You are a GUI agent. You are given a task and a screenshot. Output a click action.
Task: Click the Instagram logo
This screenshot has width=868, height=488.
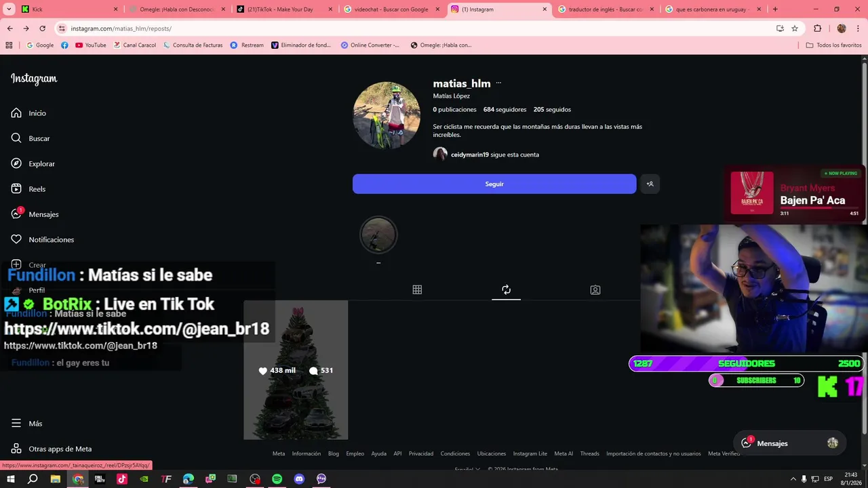pyautogui.click(x=34, y=79)
